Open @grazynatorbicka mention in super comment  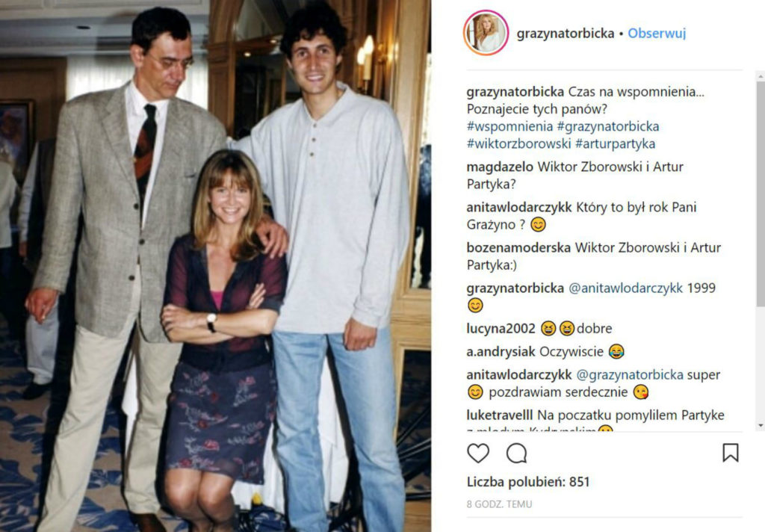coord(630,375)
